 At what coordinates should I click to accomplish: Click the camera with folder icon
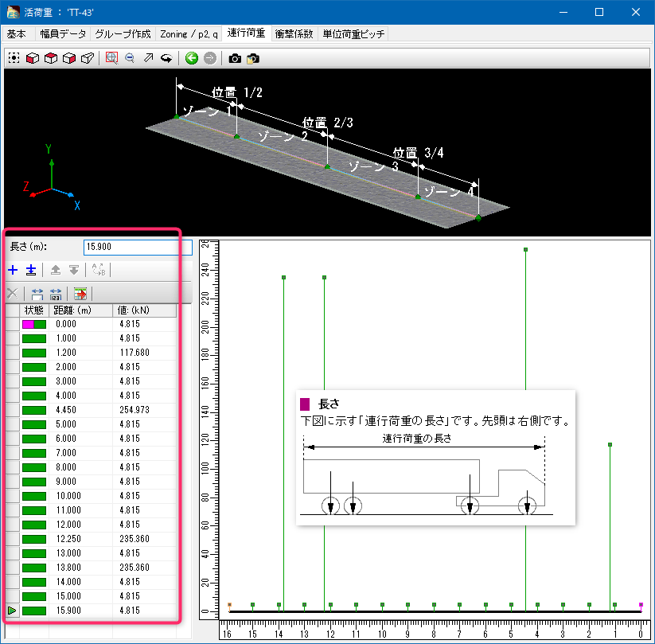[253, 58]
